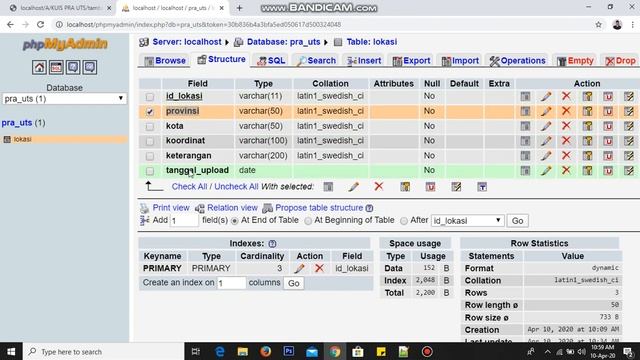Browse distinct values icon for id_lokasi row
This screenshot has width=640, height=360.
pos(525,96)
